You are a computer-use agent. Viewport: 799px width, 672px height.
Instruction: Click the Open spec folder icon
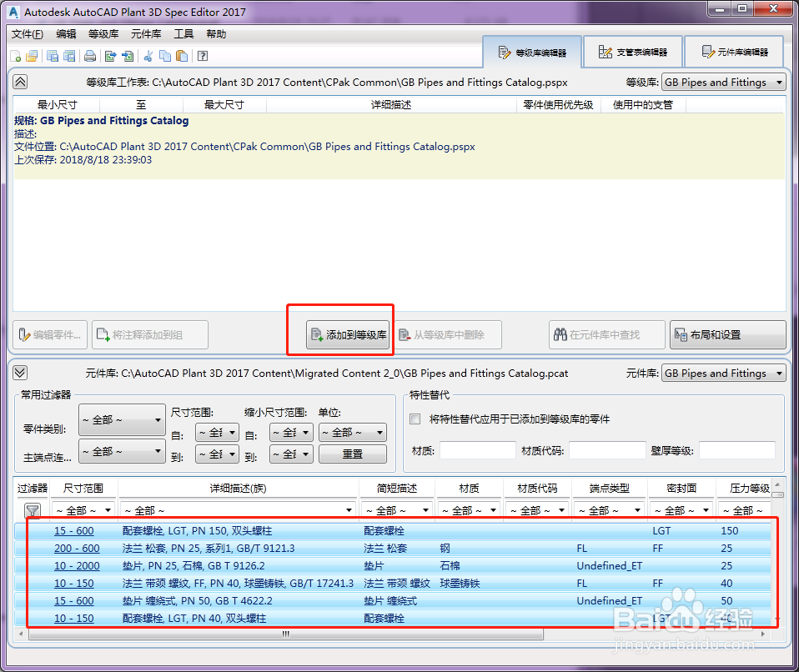[32, 56]
